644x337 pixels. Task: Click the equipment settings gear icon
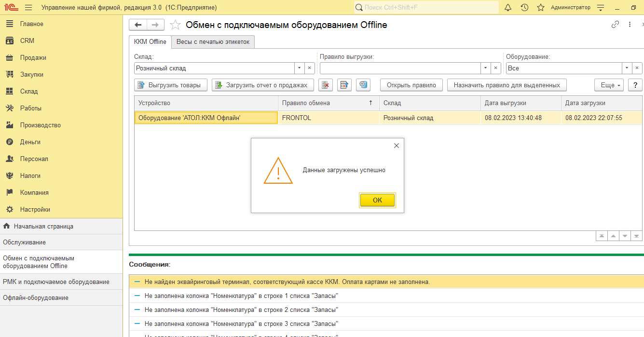pyautogui.click(x=363, y=85)
